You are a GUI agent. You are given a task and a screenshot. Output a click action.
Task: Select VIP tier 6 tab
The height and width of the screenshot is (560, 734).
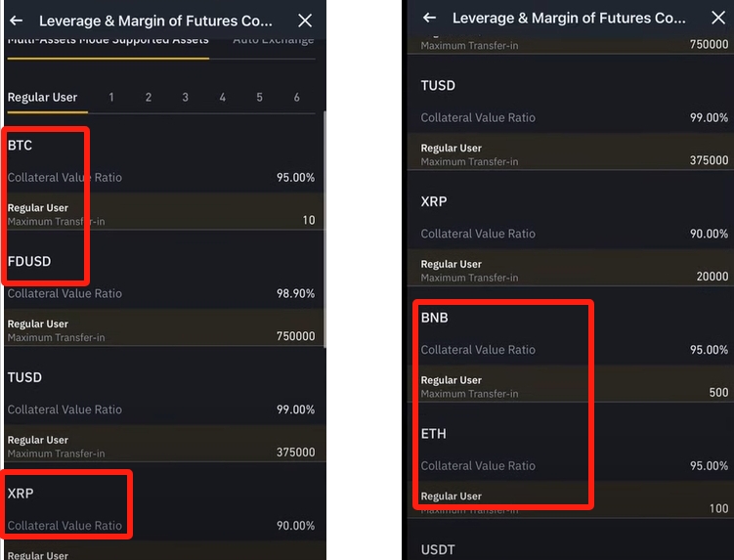click(x=297, y=97)
